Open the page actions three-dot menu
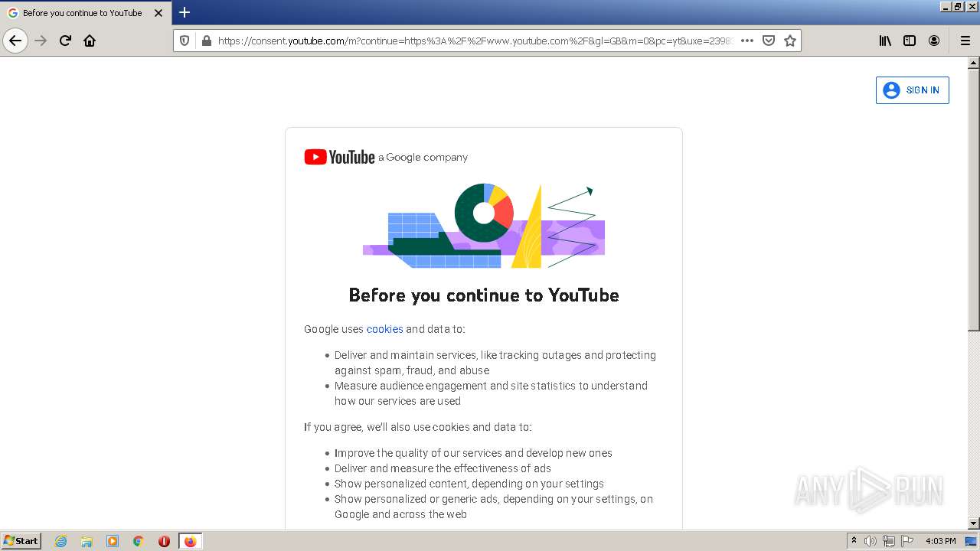 747,41
